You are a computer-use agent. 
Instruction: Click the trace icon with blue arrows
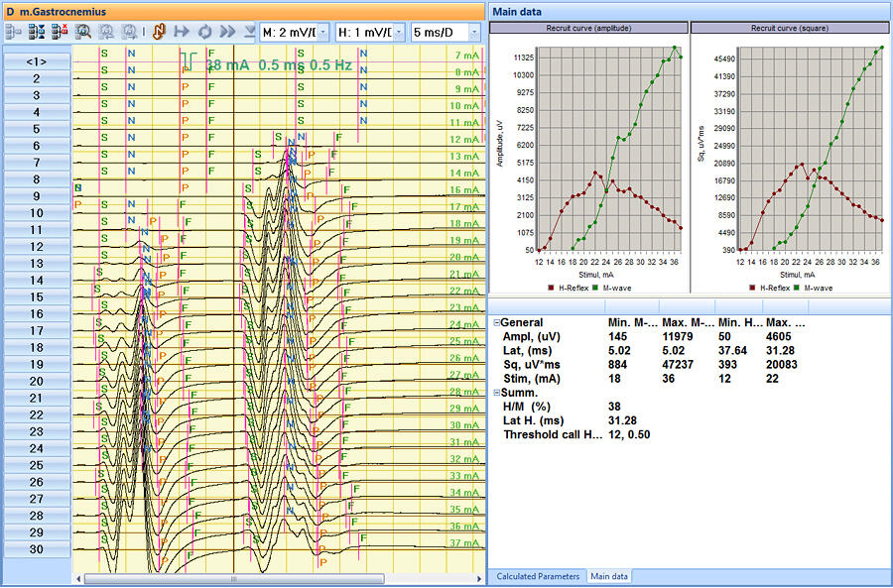coord(36,32)
